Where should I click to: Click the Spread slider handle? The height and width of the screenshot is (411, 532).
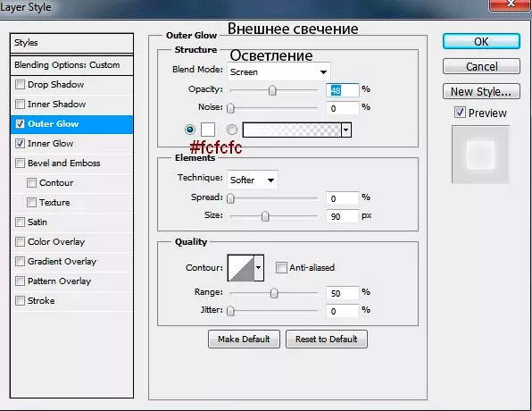tap(230, 198)
